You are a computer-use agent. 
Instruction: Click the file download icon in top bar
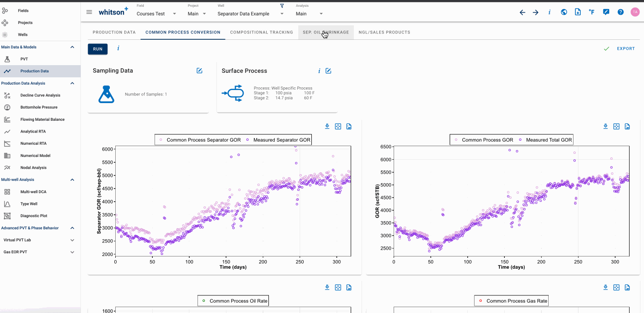[578, 12]
